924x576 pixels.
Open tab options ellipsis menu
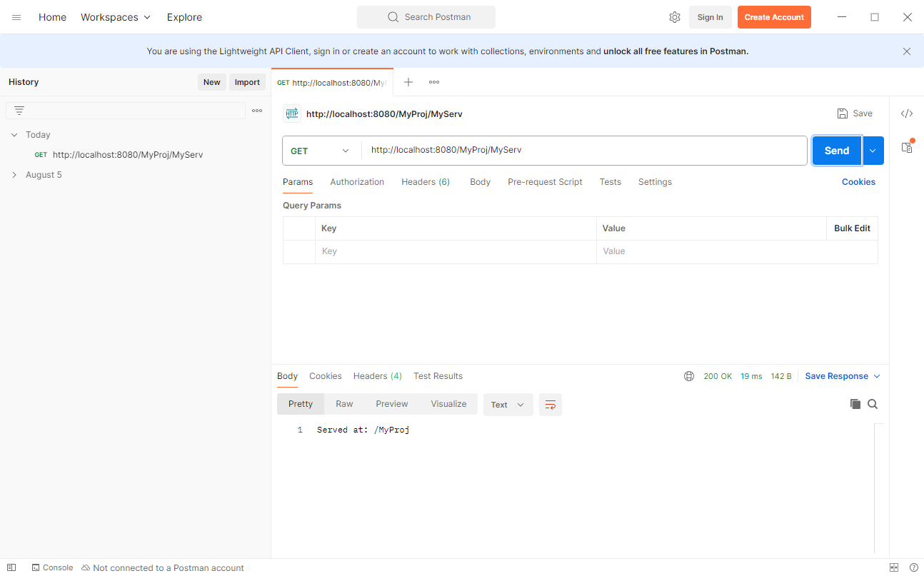pyautogui.click(x=434, y=82)
